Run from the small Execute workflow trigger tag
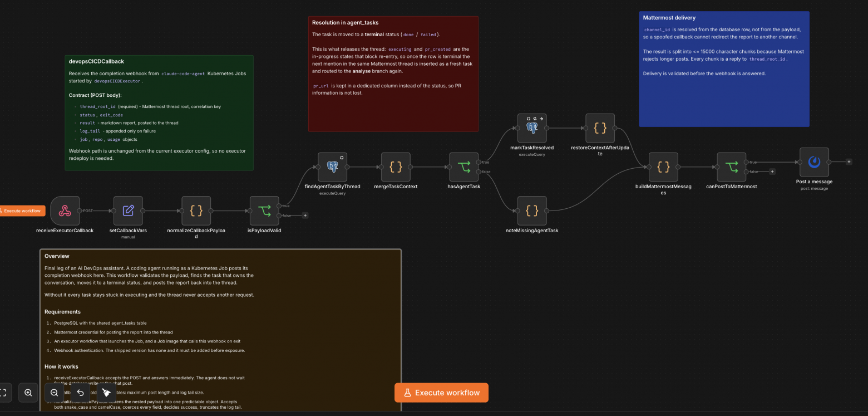 point(22,211)
